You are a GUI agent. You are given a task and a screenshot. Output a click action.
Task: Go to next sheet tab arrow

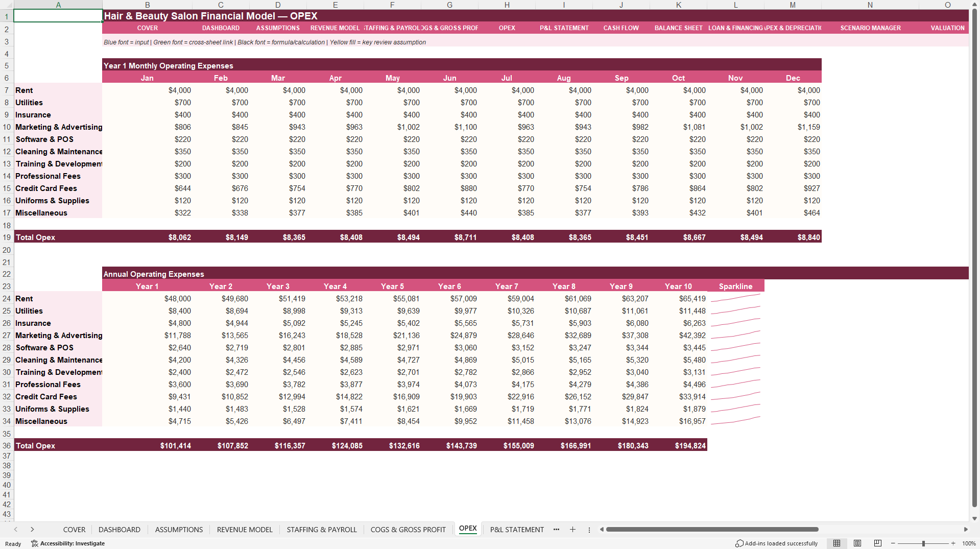[x=32, y=530]
